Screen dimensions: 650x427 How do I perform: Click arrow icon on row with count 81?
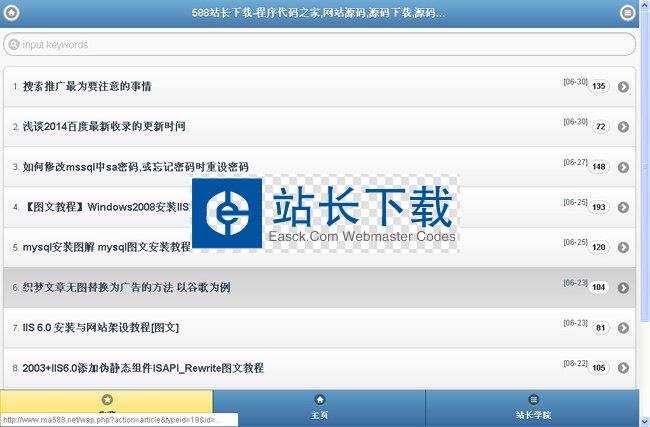pyautogui.click(x=623, y=328)
